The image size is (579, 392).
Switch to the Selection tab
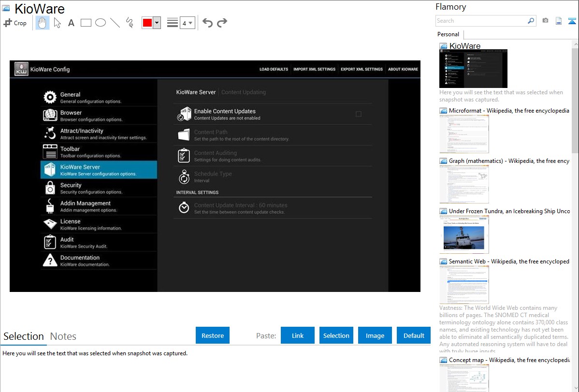coord(24,336)
